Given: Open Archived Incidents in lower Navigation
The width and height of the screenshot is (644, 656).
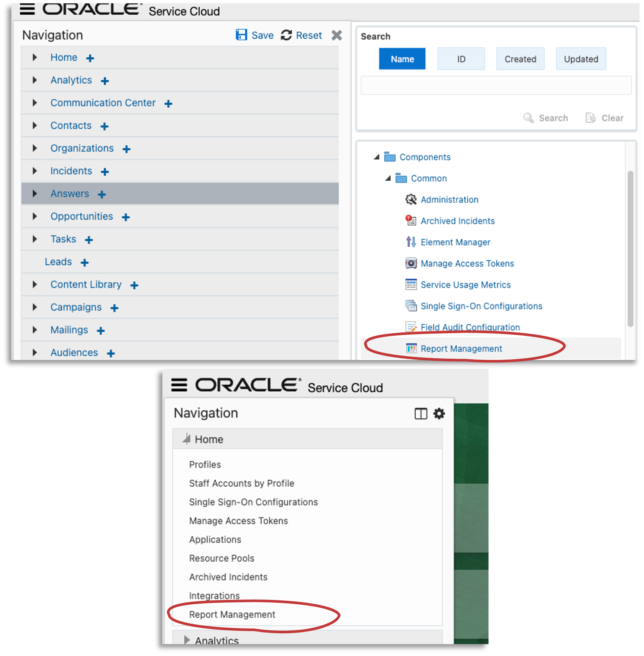Looking at the screenshot, I should pyautogui.click(x=228, y=577).
